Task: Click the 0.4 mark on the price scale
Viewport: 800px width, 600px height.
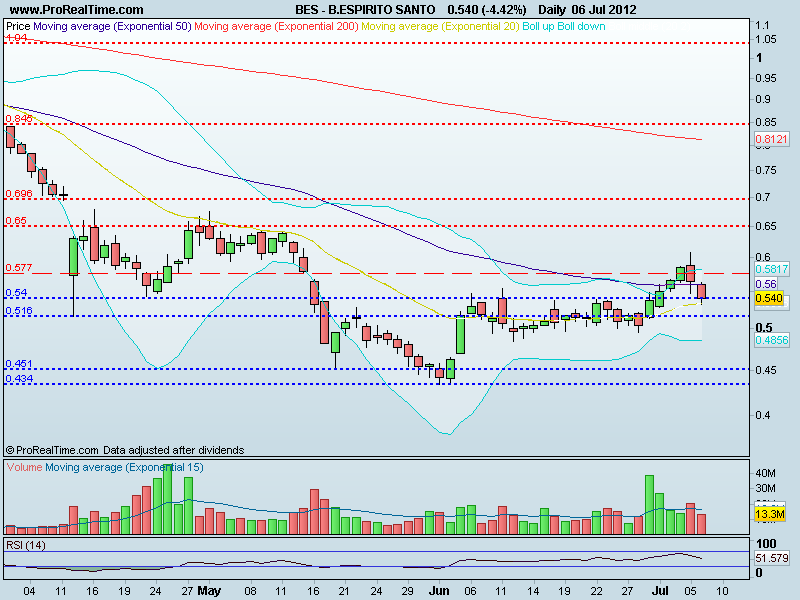Action: pyautogui.click(x=763, y=415)
